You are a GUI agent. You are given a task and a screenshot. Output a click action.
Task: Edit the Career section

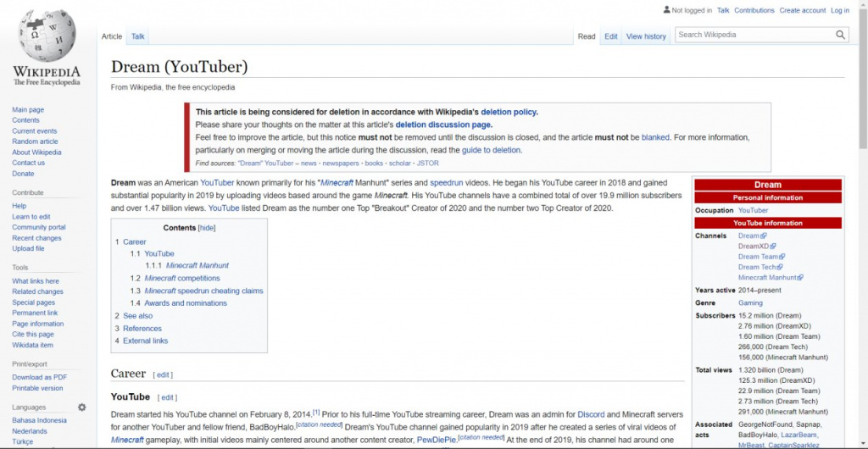click(x=163, y=374)
